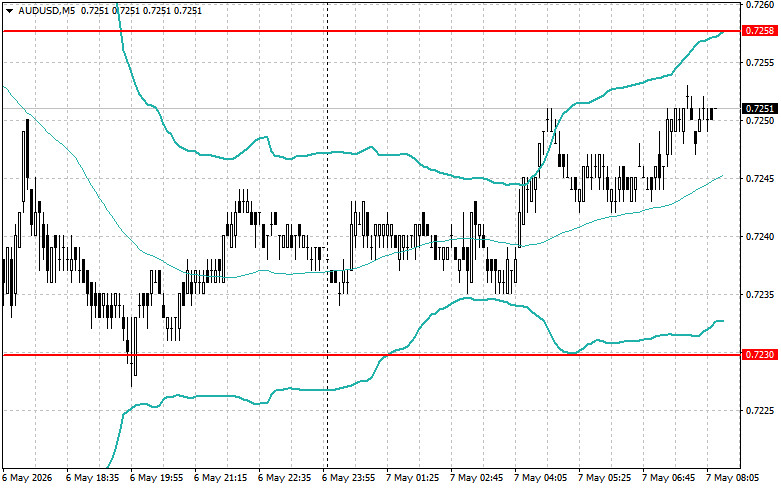Click the 7 May 04:05 time label
This screenshot has width=781, height=489.
point(540,478)
